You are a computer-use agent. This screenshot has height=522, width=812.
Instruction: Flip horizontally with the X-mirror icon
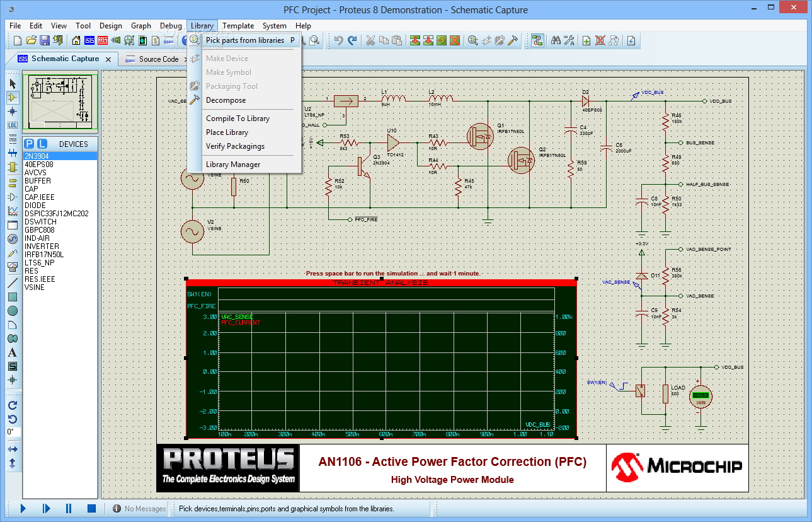click(13, 449)
